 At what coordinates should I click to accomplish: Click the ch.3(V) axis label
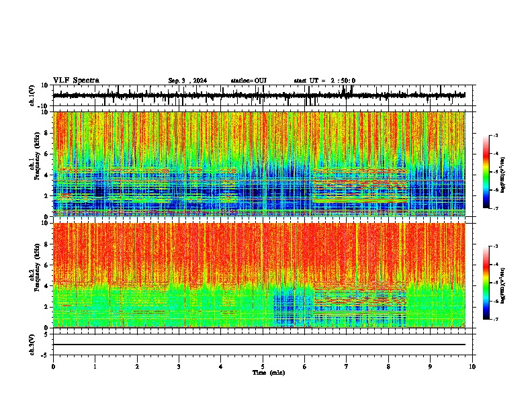32,345
